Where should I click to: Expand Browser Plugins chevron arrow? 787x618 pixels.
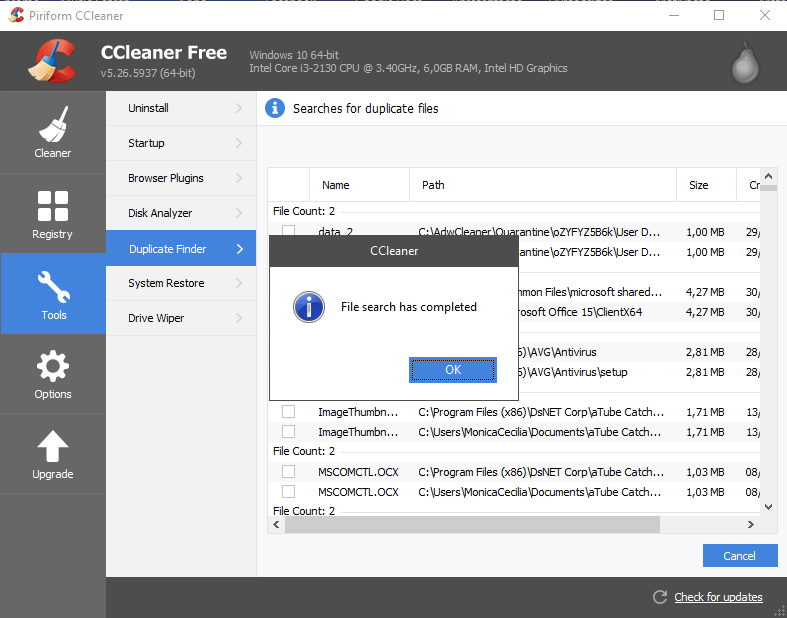click(x=239, y=178)
